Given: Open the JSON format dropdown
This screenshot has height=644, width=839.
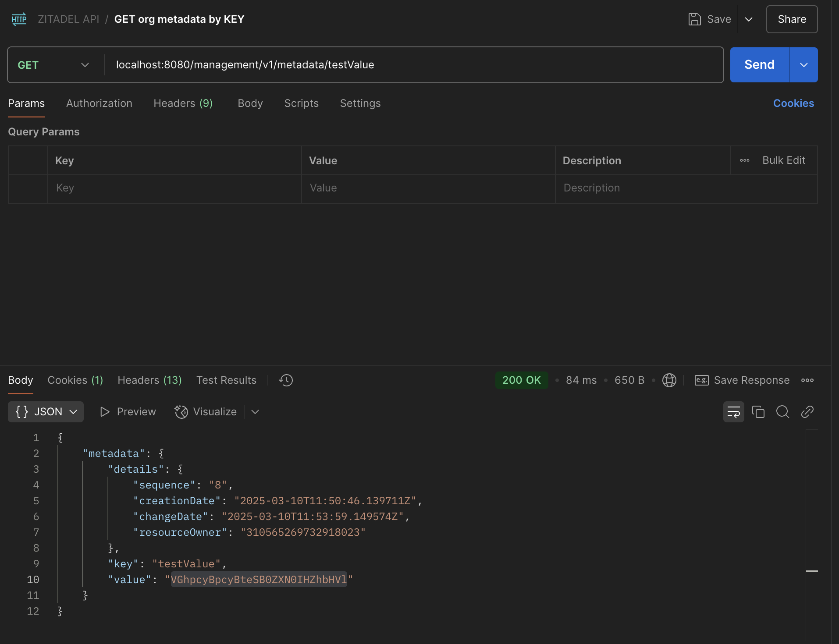Looking at the screenshot, I should [46, 412].
